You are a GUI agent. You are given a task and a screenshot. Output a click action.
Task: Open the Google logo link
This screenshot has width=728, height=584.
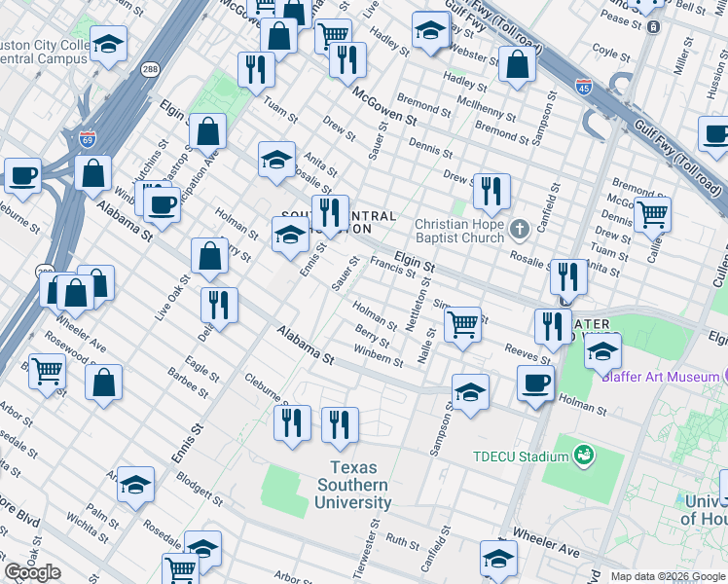33,572
